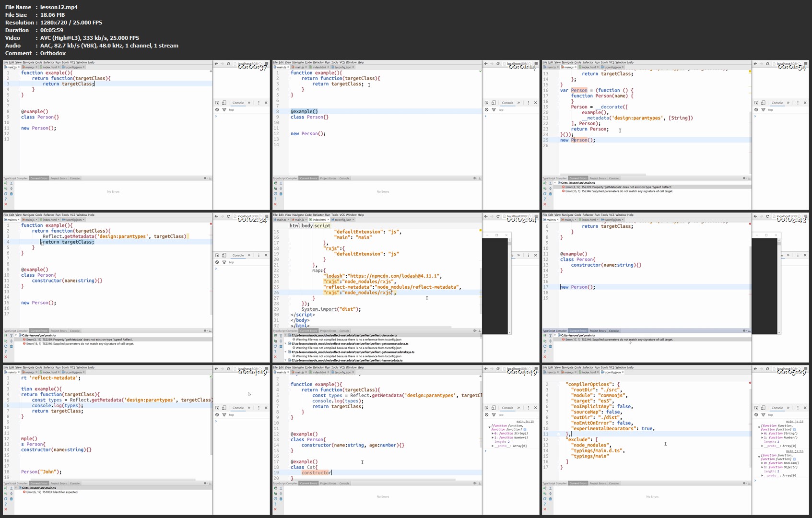
Task: Click trash icon in 00:00:37 frame compiler panel
Action: 12,194
